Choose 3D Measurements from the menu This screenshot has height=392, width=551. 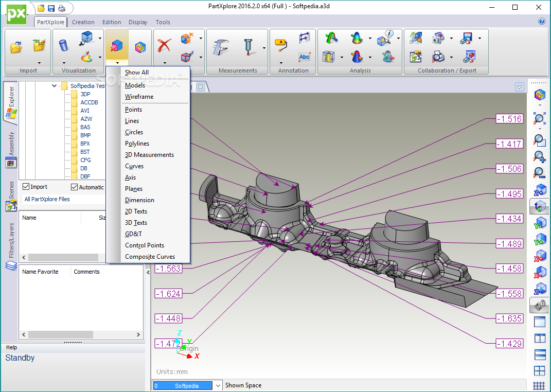pos(149,155)
